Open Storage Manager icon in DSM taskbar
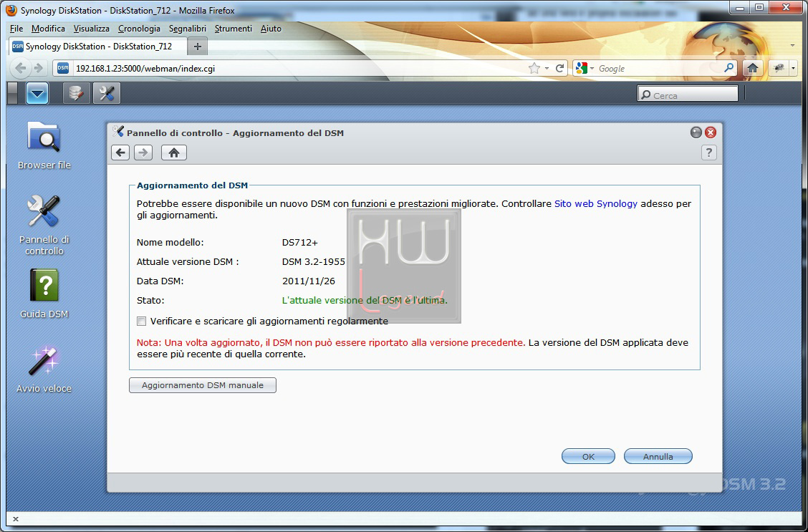 (x=77, y=94)
